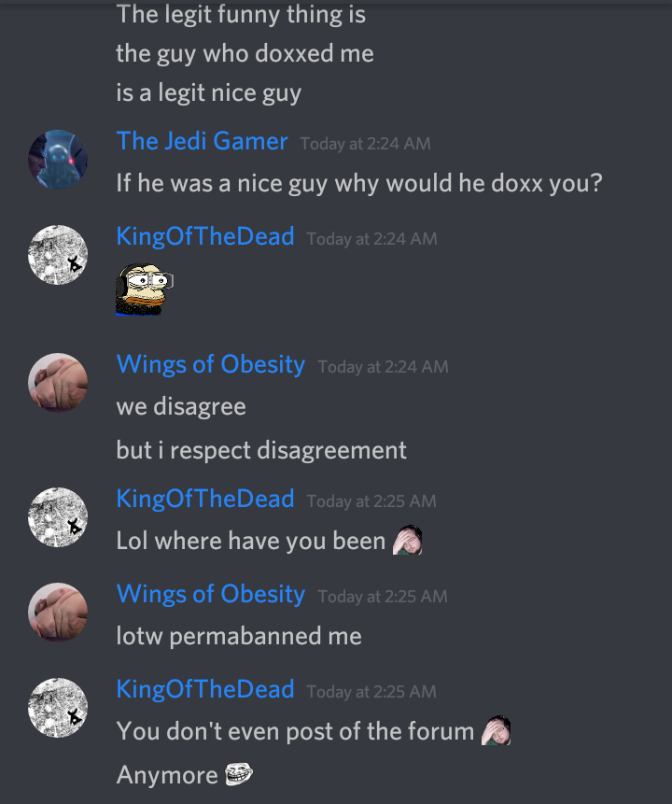Click KingOfTheDead username above 'Lol where have you been'
Viewport: 672px width, 804px height.
[x=205, y=499]
